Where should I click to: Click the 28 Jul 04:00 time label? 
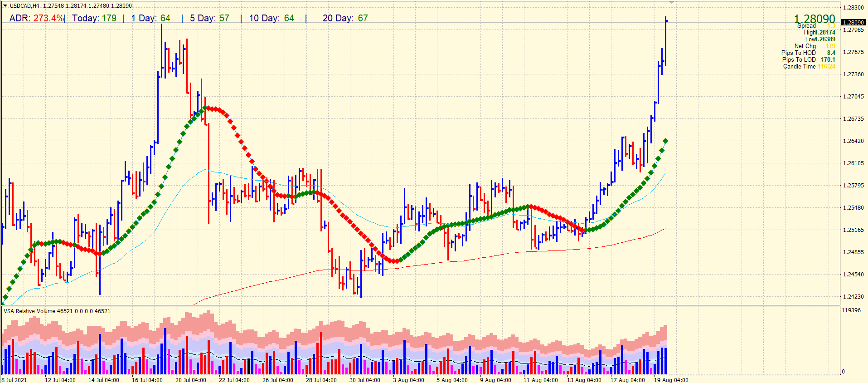[x=321, y=380]
